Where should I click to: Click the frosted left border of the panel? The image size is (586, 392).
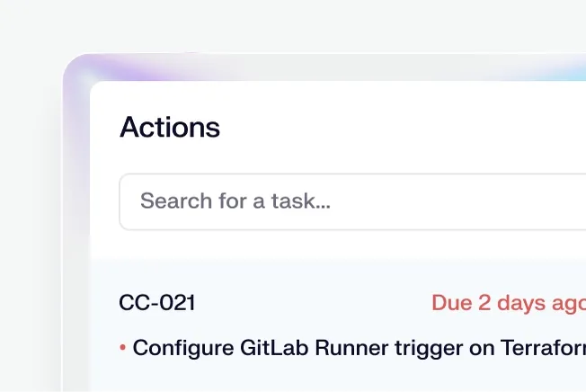click(x=76, y=234)
